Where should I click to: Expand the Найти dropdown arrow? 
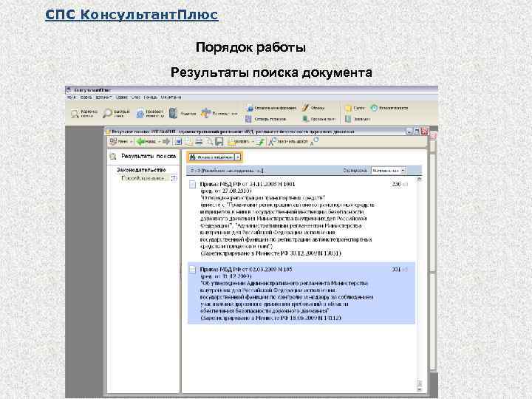pyautogui.click(x=132, y=141)
